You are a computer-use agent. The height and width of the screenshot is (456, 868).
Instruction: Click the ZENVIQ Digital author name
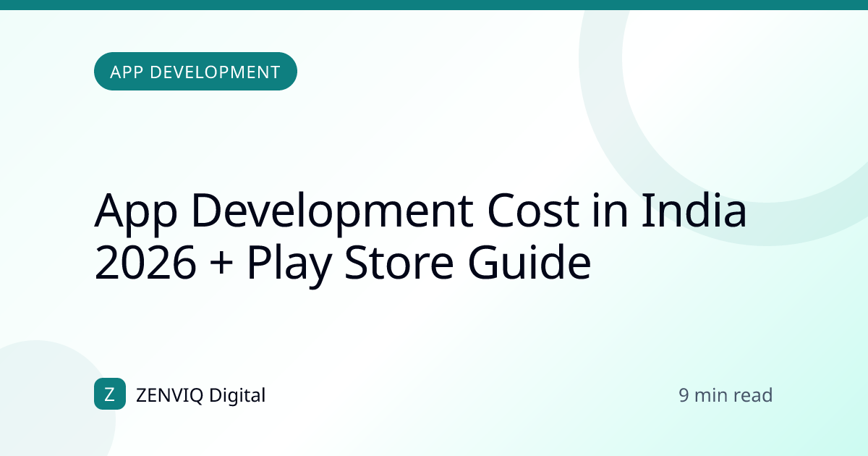(x=200, y=395)
